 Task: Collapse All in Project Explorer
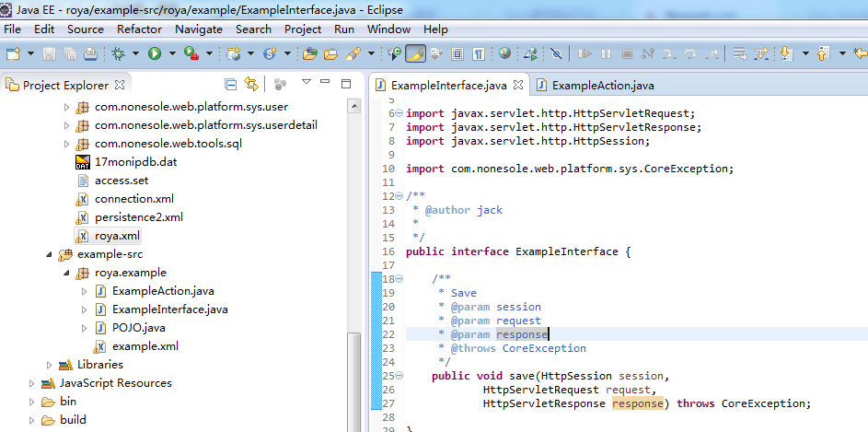(231, 84)
